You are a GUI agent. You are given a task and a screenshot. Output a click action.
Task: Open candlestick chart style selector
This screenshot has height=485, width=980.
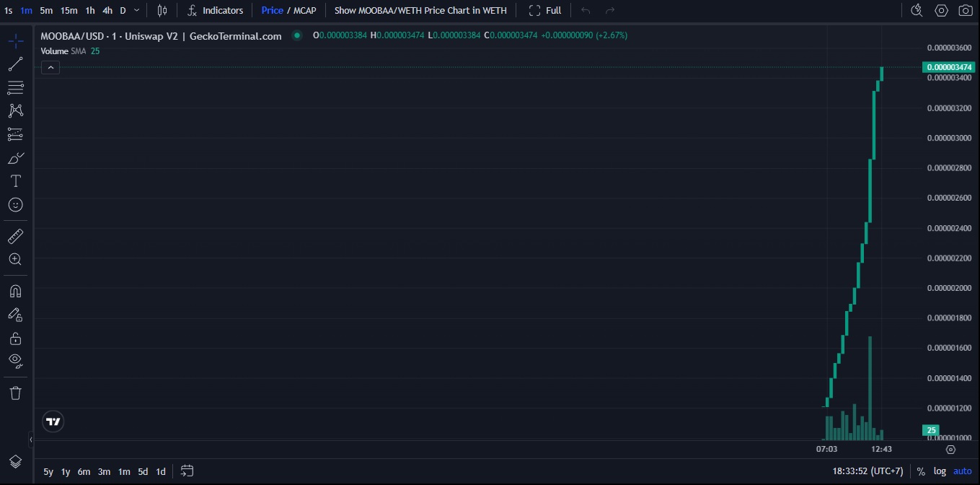tap(162, 10)
